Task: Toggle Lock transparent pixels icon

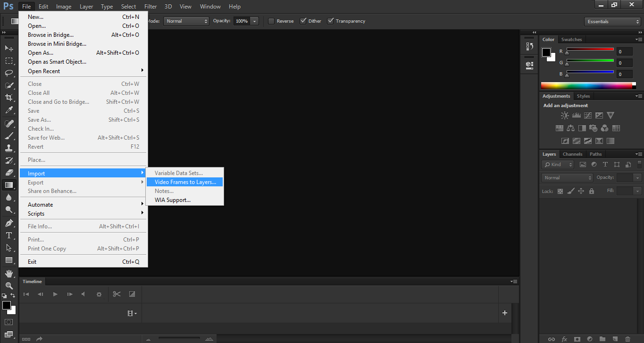Action: click(x=560, y=191)
